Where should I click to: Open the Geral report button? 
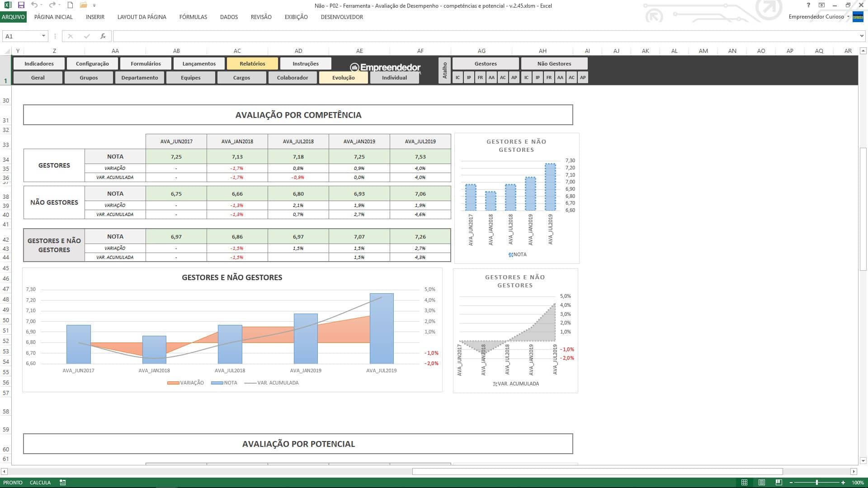(38, 78)
